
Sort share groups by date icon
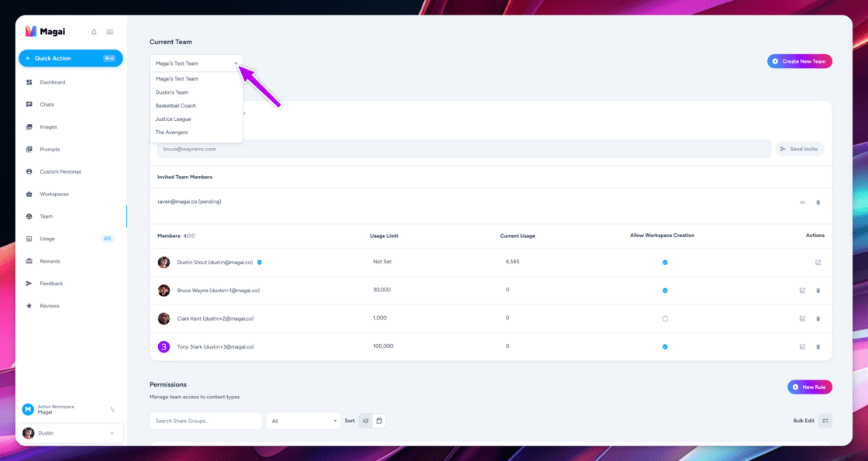click(379, 421)
